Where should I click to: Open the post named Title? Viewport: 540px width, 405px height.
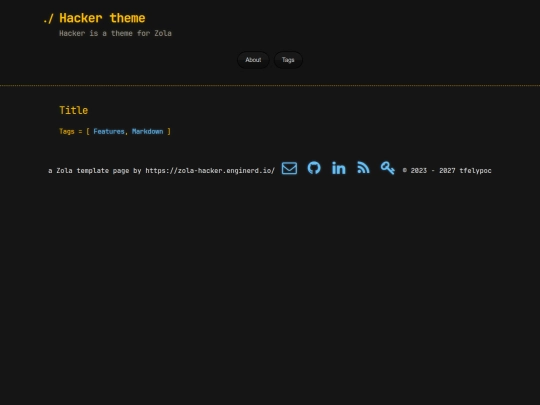(74, 110)
